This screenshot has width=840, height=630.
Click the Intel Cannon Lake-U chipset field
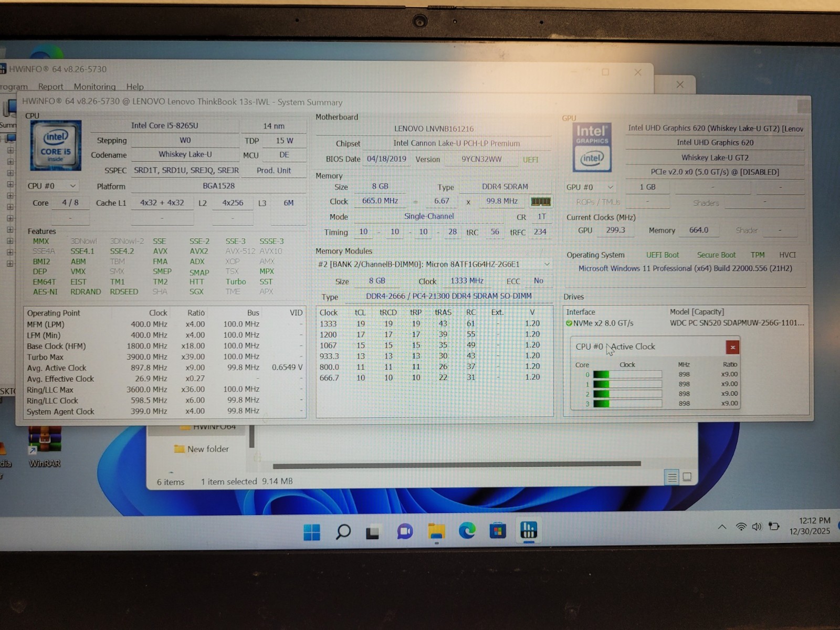(x=457, y=143)
